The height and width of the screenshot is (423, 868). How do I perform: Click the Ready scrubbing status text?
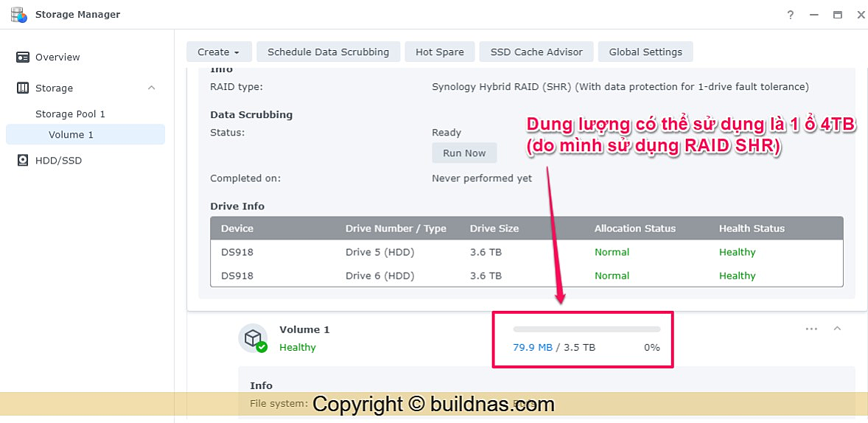[x=447, y=133]
